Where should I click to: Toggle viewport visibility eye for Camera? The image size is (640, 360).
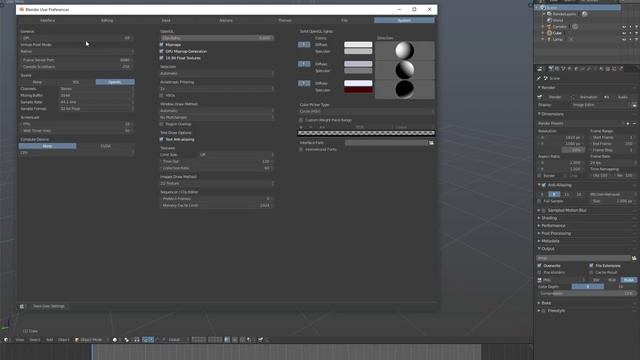pyautogui.click(x=624, y=27)
